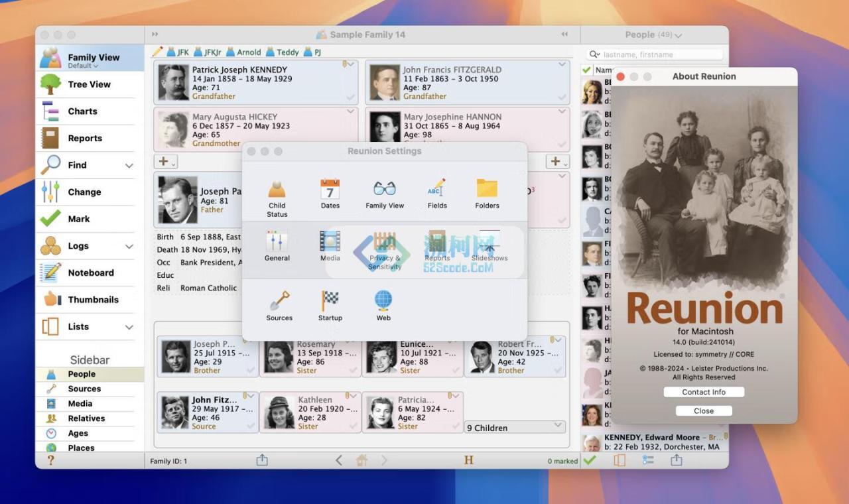Jump to Teddy bookmark

pos(283,52)
